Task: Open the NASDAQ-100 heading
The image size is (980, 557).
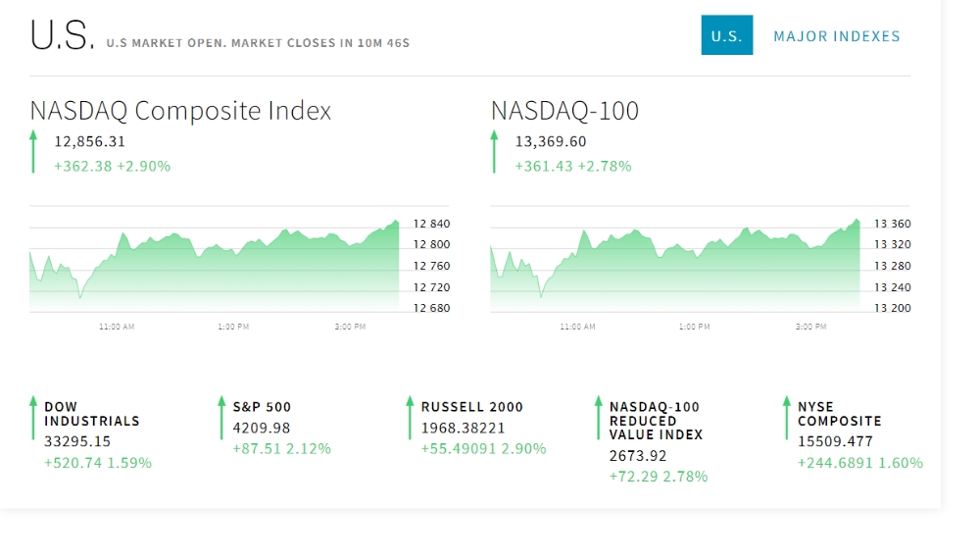Action: 565,111
